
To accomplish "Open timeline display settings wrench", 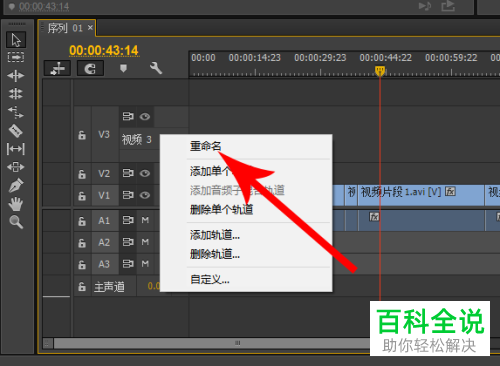I will [x=156, y=68].
